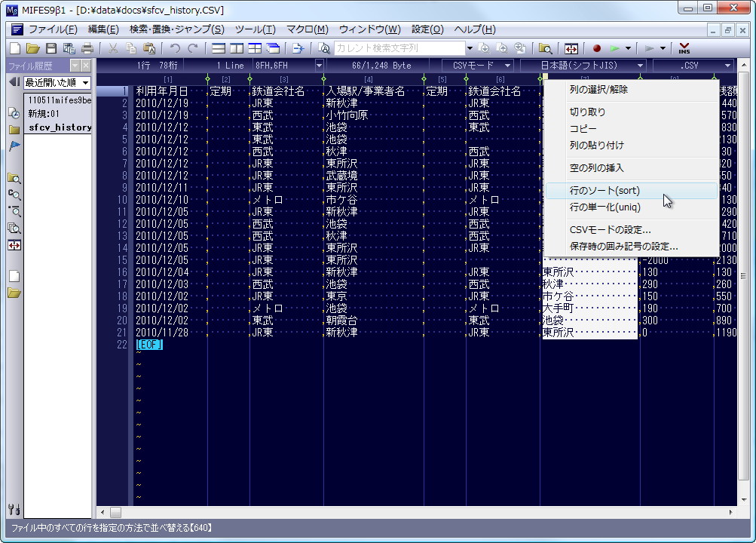Screen dimensions: 756x543
Task: Click the toolbar file compare icon
Action: [571, 48]
